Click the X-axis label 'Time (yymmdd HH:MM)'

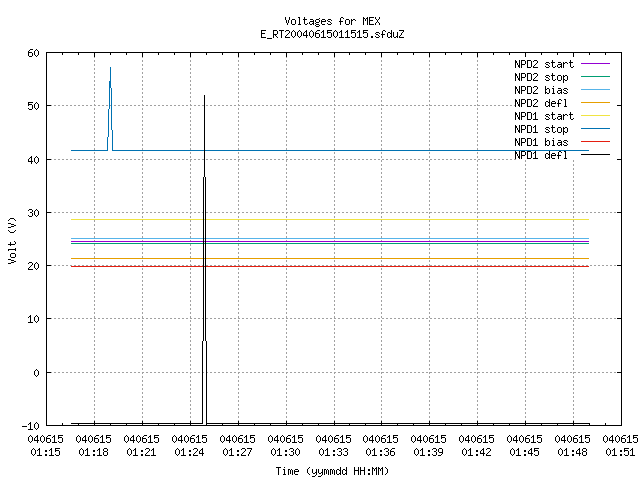click(x=332, y=471)
